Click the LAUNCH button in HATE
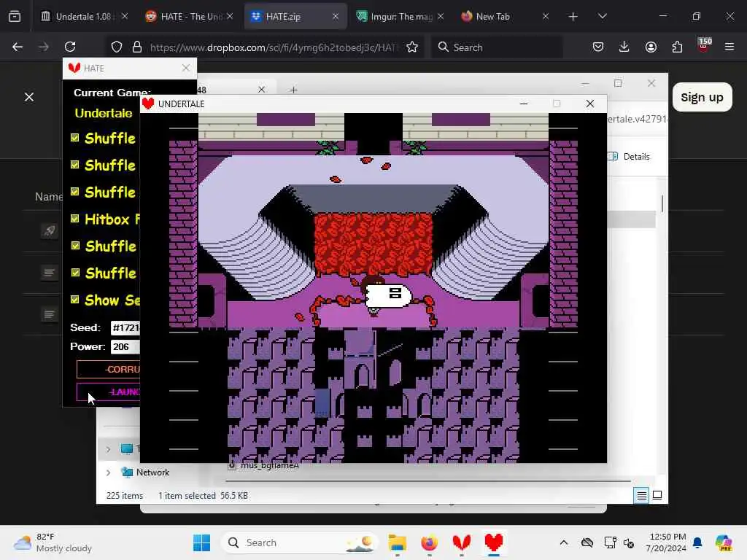This screenshot has width=747, height=560. pos(109,392)
